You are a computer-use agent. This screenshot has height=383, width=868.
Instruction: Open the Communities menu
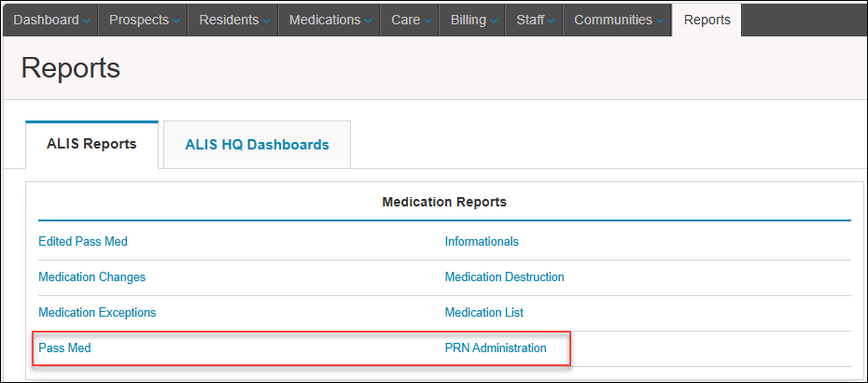pos(618,20)
